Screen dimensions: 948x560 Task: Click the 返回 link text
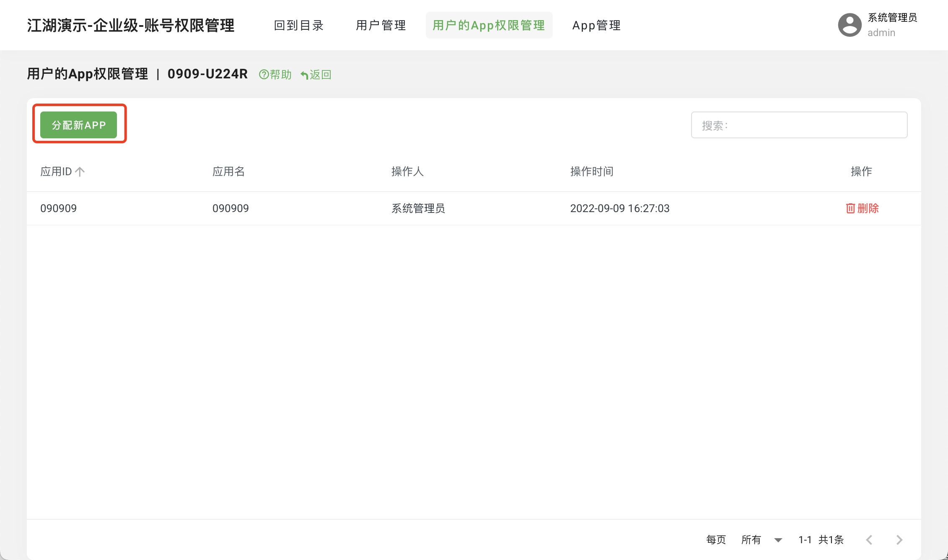pos(321,75)
